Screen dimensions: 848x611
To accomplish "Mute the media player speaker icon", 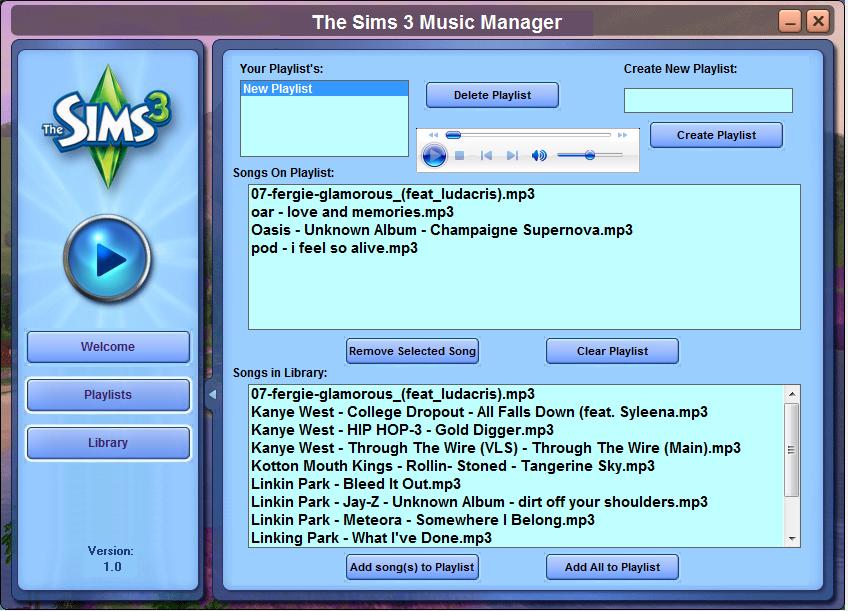I will tap(539, 156).
